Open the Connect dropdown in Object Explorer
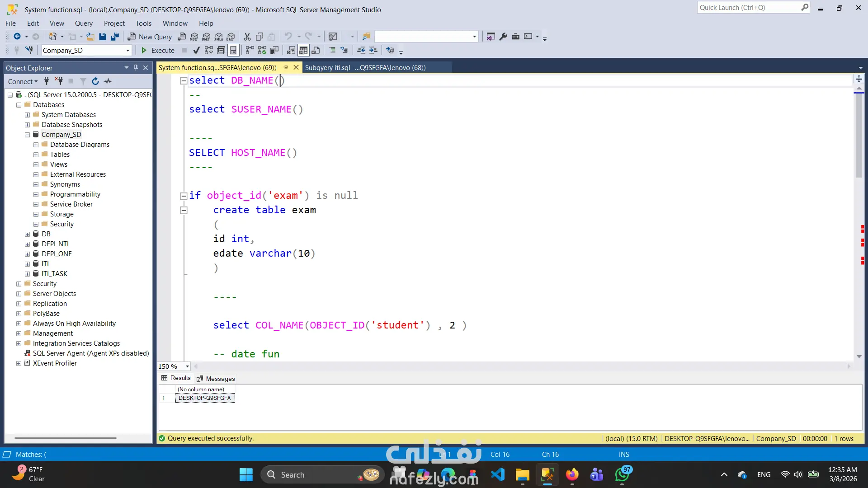Viewport: 868px width, 488px height. [x=23, y=81]
